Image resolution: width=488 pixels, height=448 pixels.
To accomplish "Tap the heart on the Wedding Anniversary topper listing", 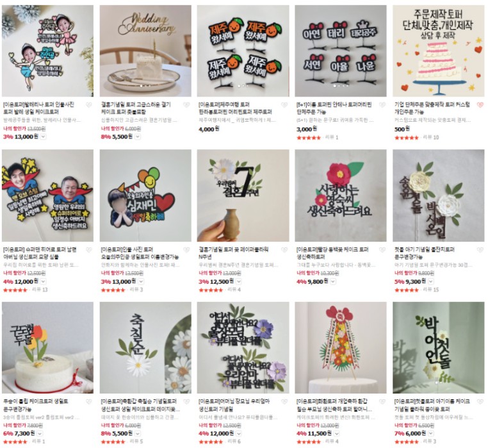I will click(186, 105).
